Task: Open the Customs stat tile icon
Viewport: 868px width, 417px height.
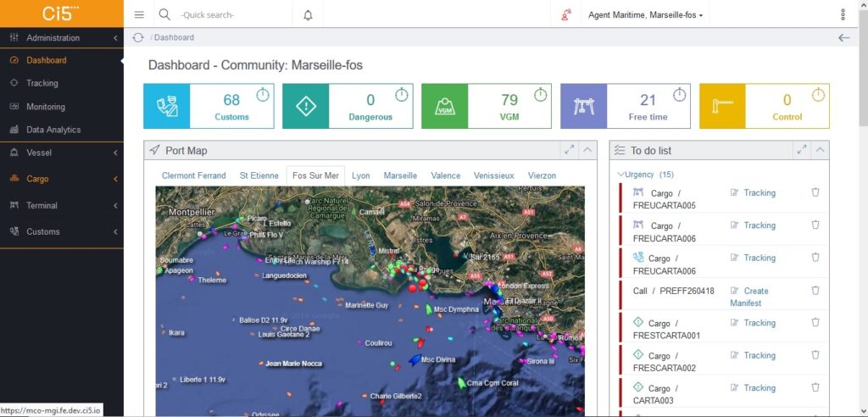Action: pyautogui.click(x=167, y=106)
